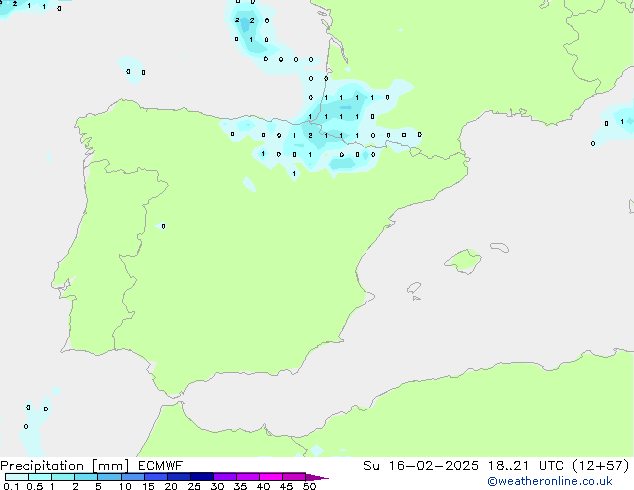Select the 45–50 mm legend swatch
The image size is (634, 490).
[x=294, y=477]
